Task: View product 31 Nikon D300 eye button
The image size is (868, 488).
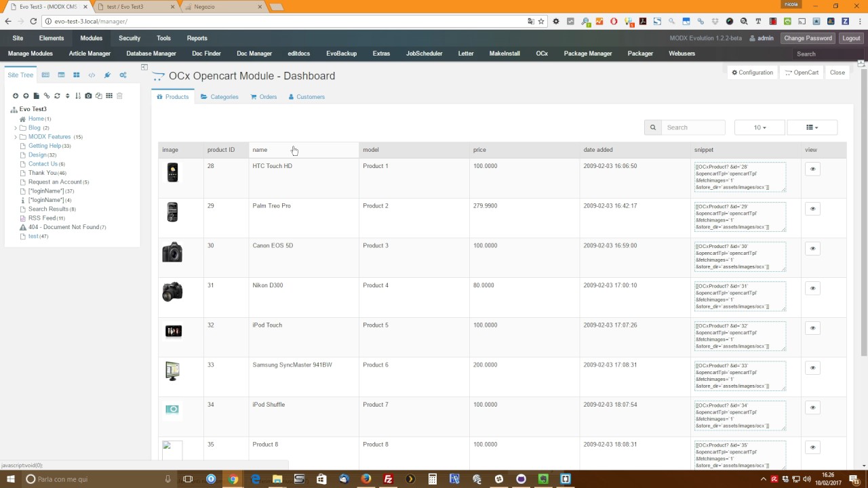Action: tap(812, 288)
